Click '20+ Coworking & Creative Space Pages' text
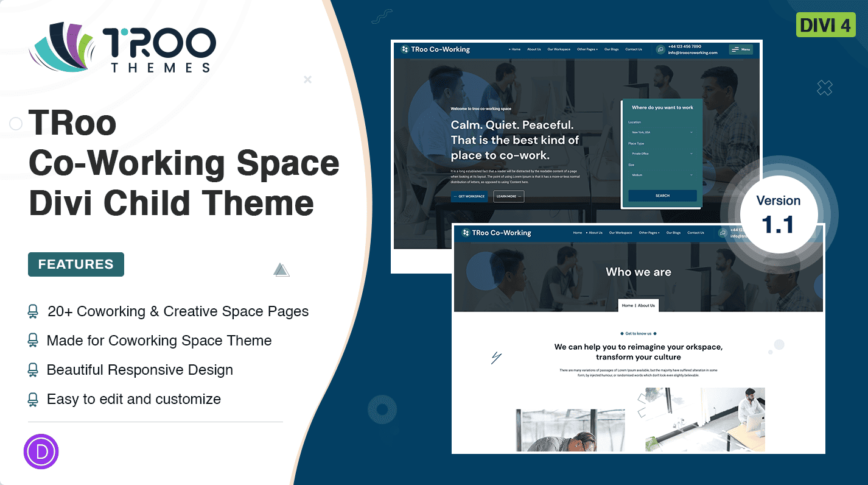Image resolution: width=868 pixels, height=485 pixels. point(178,311)
